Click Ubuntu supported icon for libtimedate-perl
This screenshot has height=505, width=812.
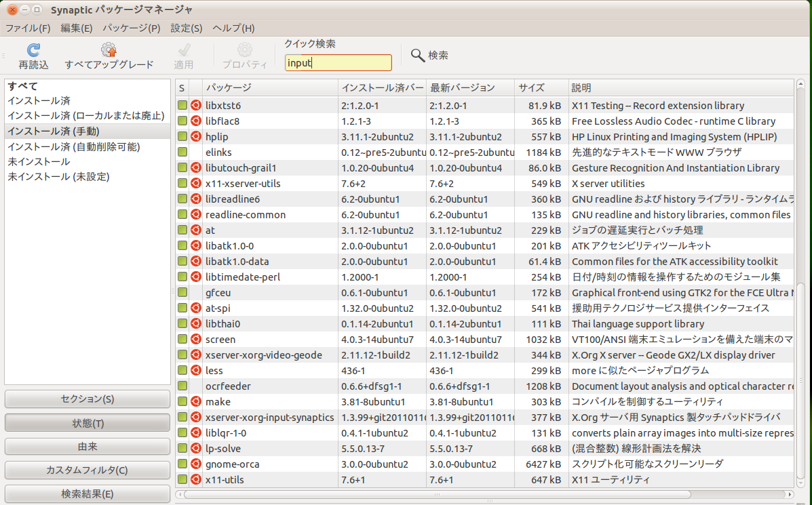(x=196, y=277)
